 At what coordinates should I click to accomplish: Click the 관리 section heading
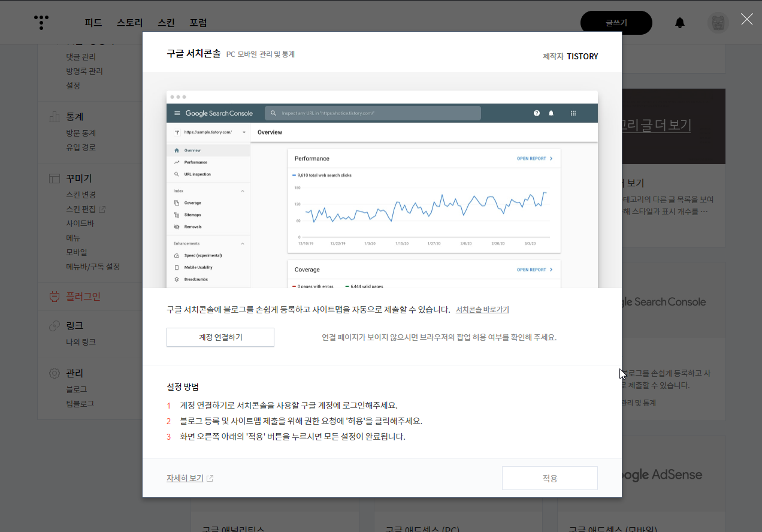point(75,373)
